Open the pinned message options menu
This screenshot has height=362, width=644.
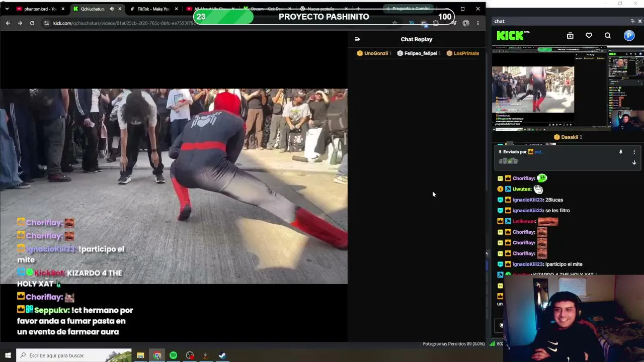(x=634, y=152)
